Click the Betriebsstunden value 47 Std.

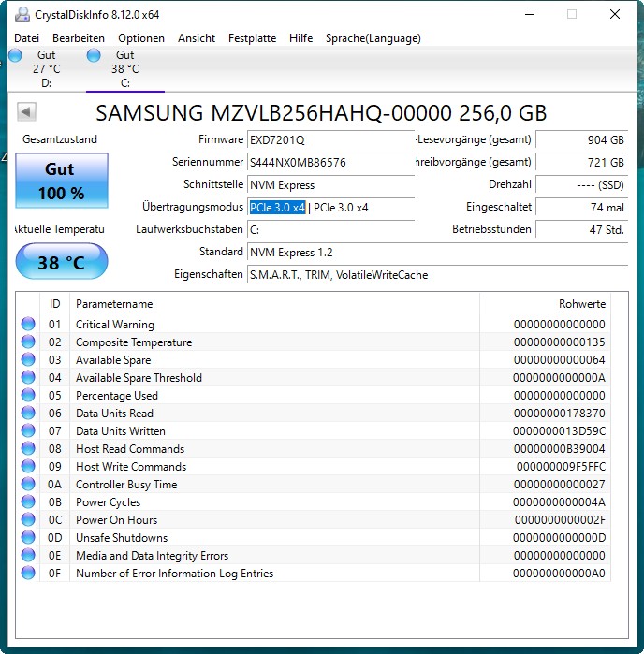coord(582,230)
